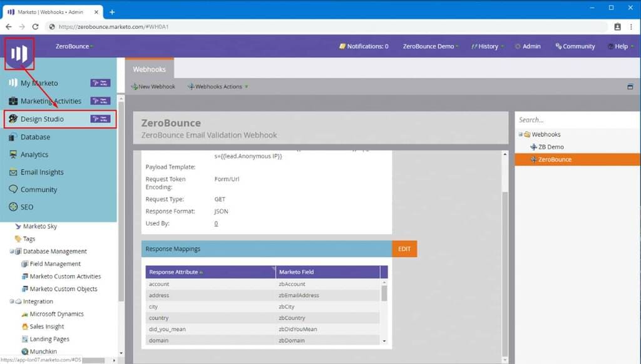Click the EDIT Response Mappings button
This screenshot has height=364, width=641.
(x=404, y=249)
